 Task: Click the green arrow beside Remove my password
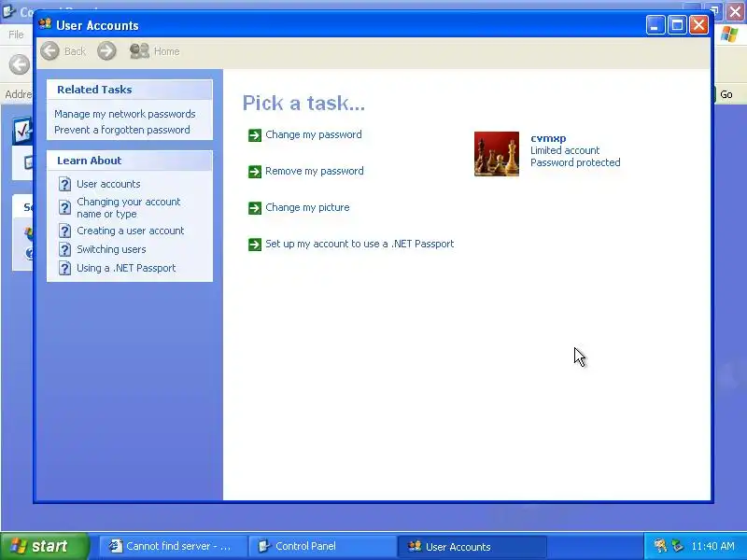(255, 172)
